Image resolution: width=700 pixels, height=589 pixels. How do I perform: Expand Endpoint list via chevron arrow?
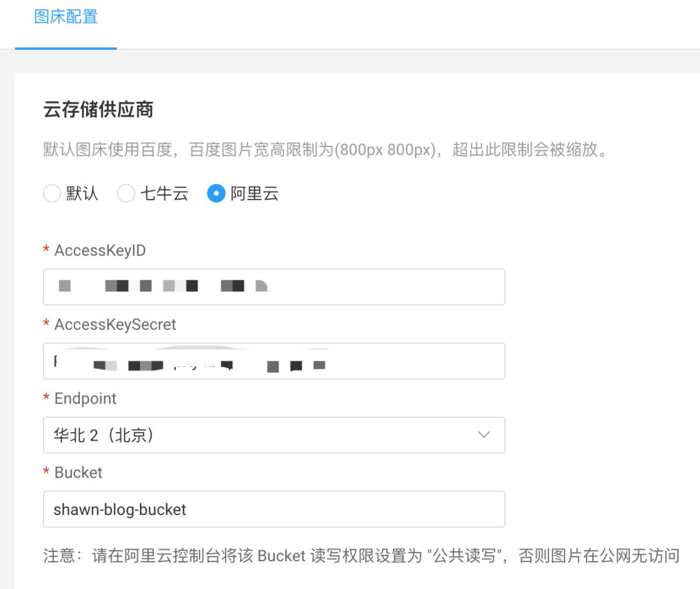tap(484, 435)
